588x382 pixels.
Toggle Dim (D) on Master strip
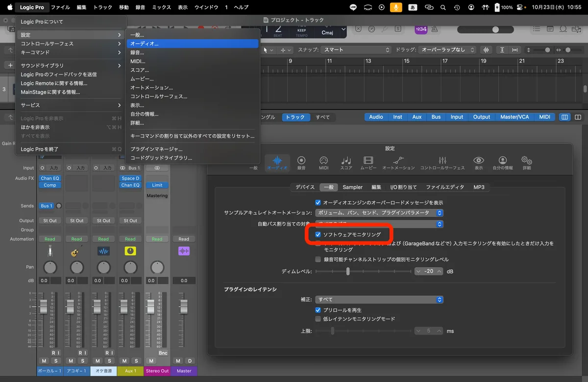click(x=189, y=361)
